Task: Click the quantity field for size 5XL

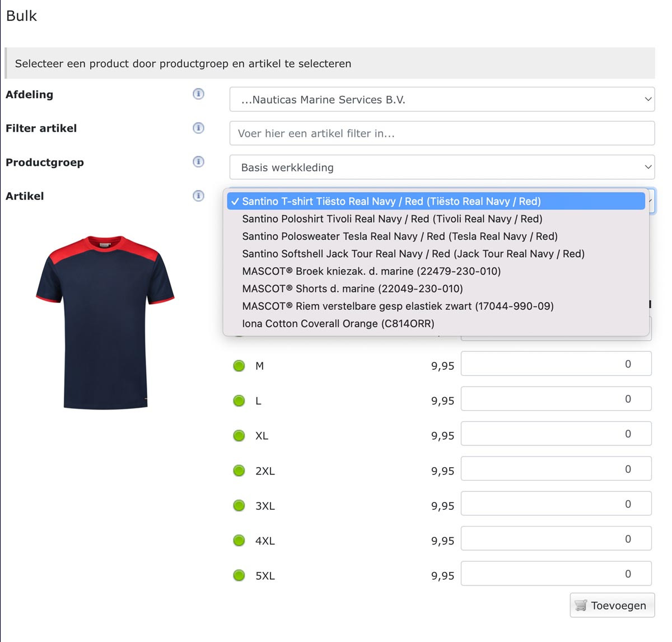Action: 556,574
